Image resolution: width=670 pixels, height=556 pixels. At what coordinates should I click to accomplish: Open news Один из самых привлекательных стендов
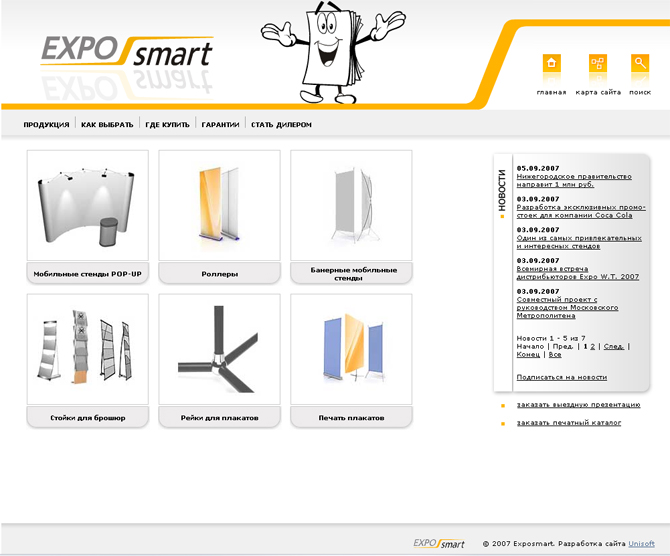point(579,242)
